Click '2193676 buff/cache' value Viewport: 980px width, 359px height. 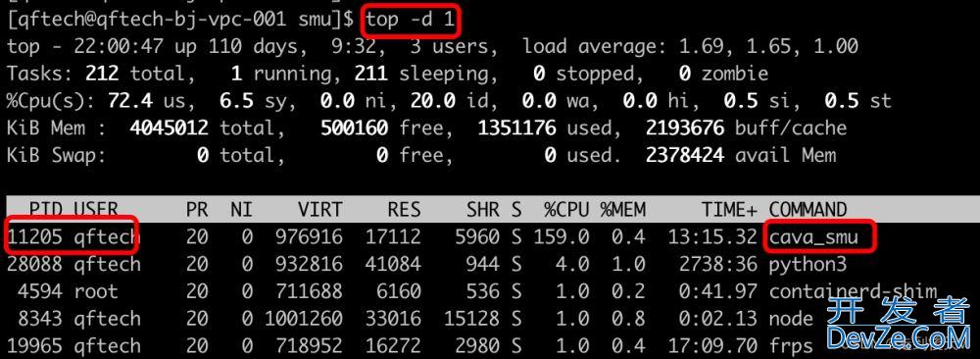746,128
